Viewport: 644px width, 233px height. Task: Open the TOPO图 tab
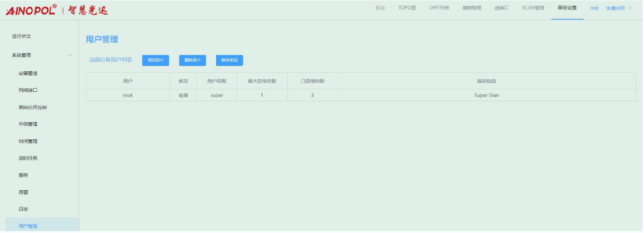tap(407, 8)
